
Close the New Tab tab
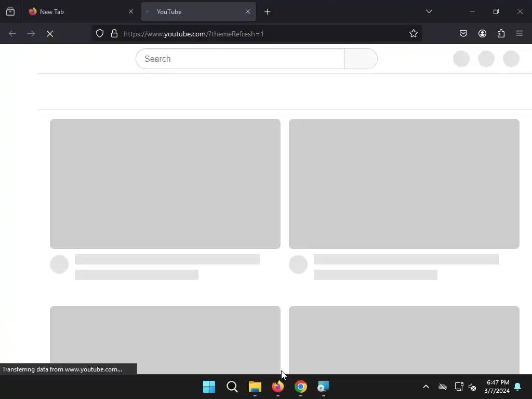point(131,11)
